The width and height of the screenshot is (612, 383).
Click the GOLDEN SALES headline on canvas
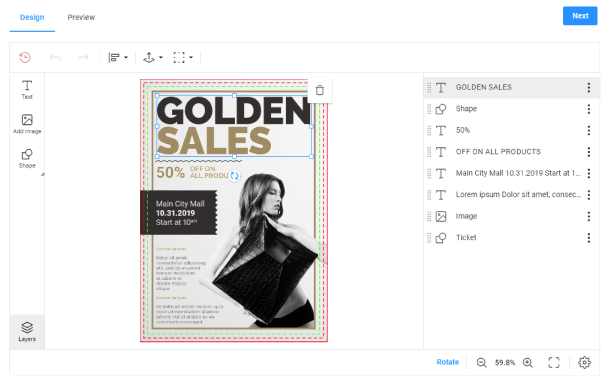[234, 126]
